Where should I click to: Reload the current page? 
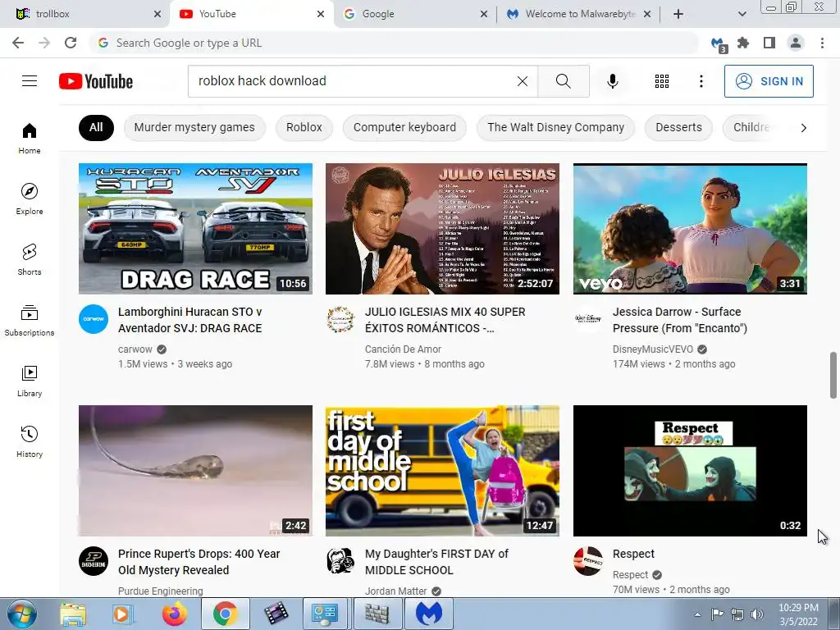[71, 43]
